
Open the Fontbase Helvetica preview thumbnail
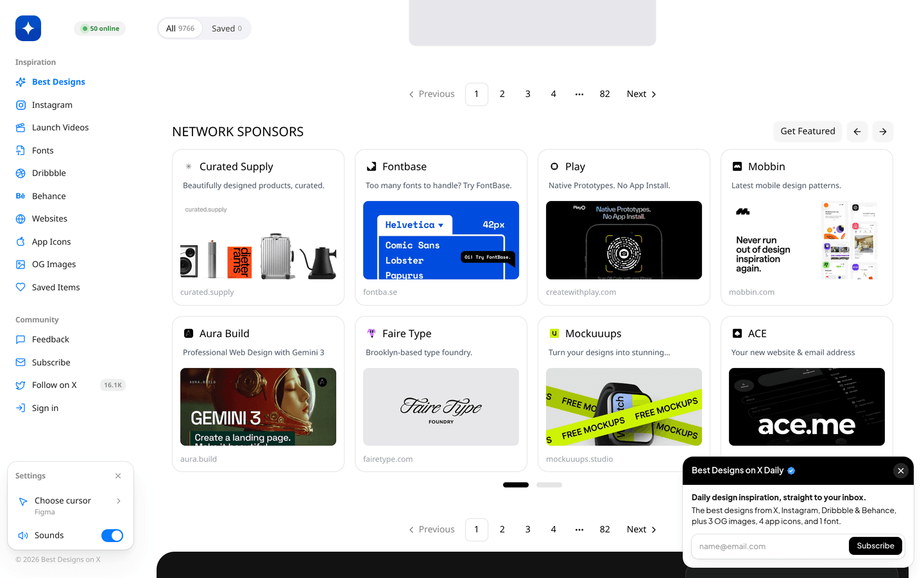coord(441,240)
